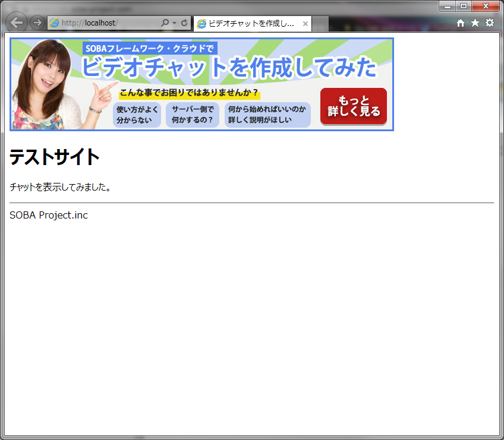Open the Home page icon

[461, 23]
